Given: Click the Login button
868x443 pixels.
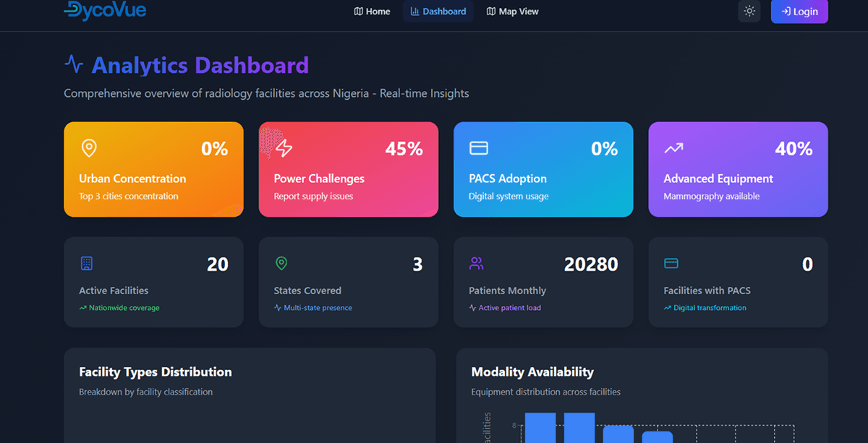Looking at the screenshot, I should pyautogui.click(x=799, y=12).
